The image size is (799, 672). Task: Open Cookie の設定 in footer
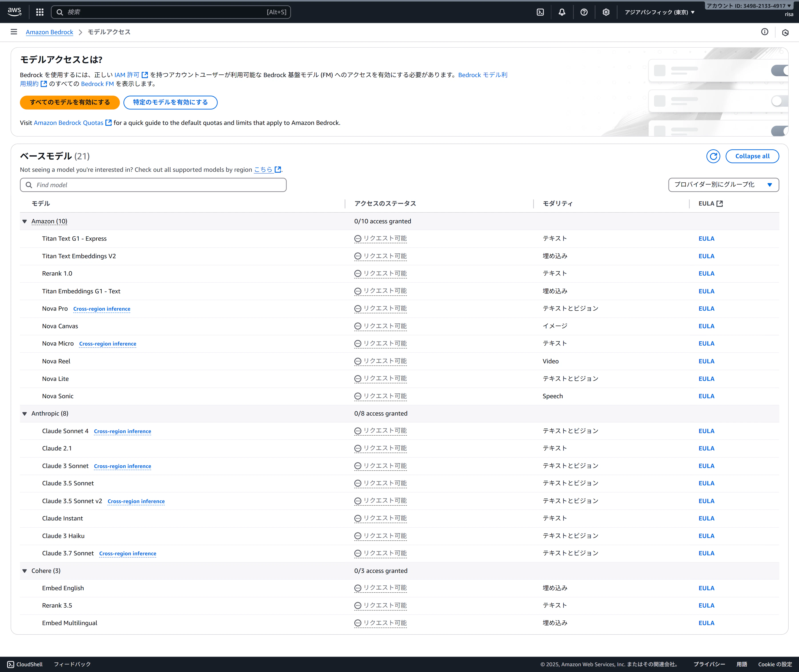[x=775, y=664]
